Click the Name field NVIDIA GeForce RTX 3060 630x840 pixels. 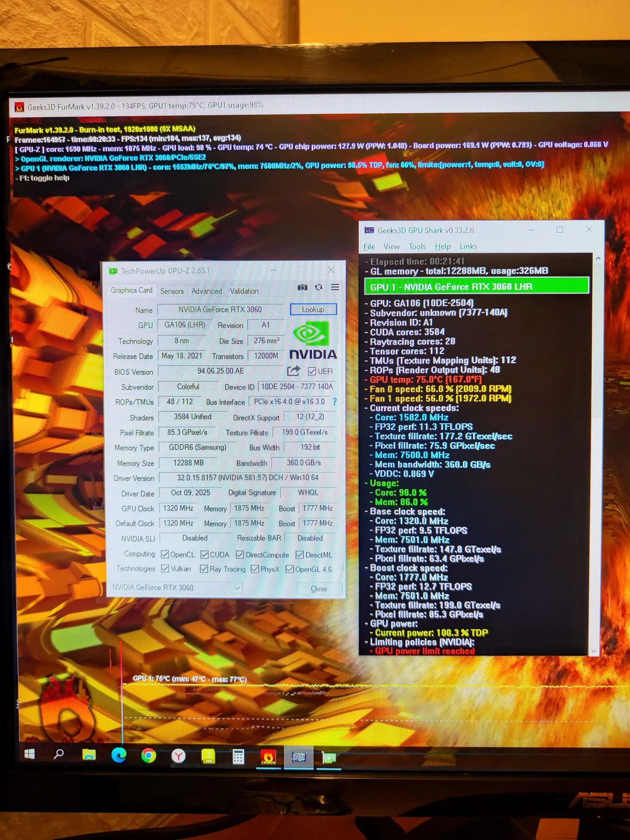pos(220,310)
